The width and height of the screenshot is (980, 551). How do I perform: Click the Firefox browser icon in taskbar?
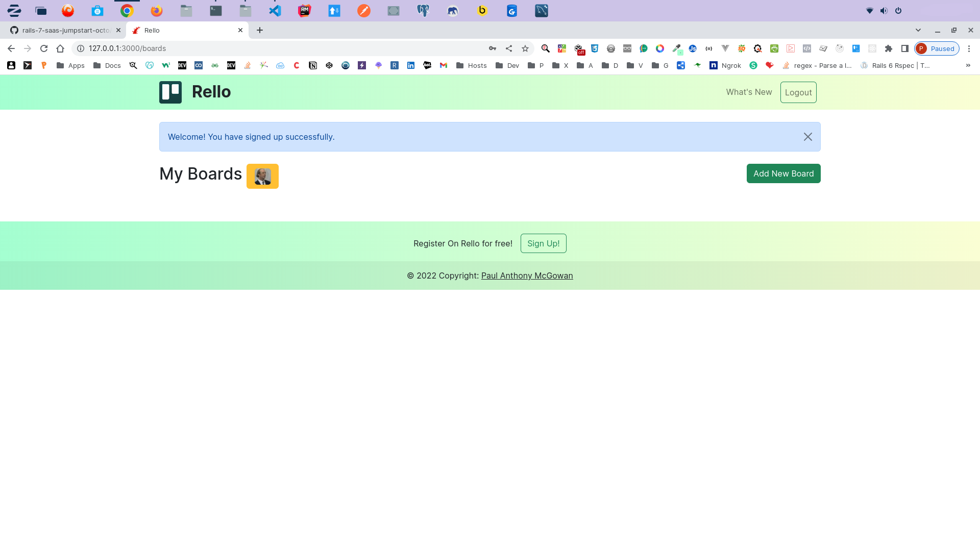(156, 11)
